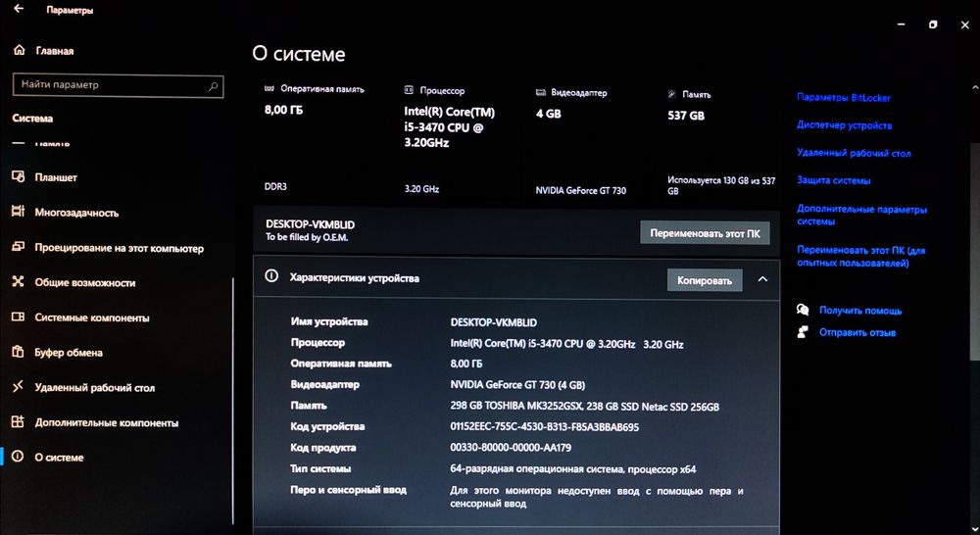
Task: Click Отправить отзыв link text
Action: (857, 332)
